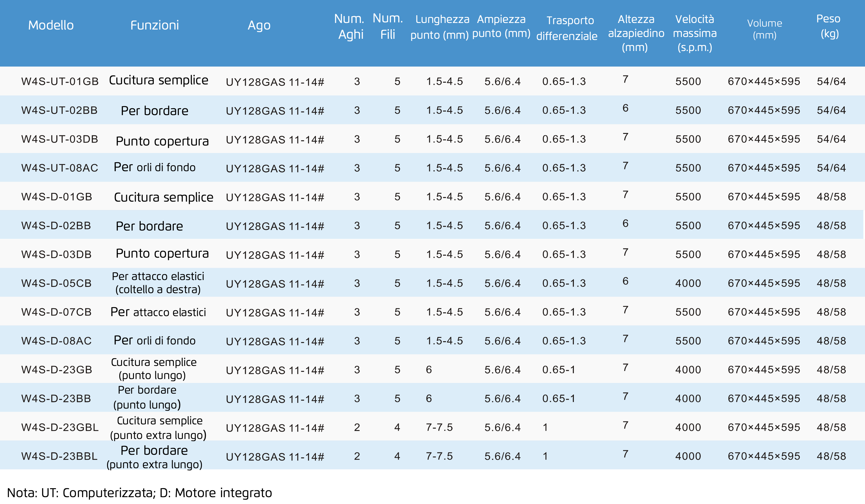
Task: Click Per attacco elastici (coltello a destra)
Action: (x=158, y=283)
